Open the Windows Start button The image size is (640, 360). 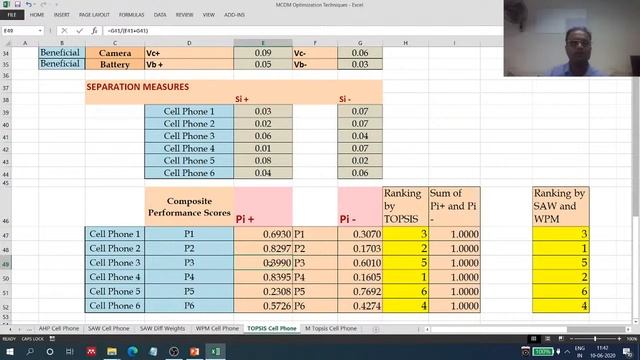[x=9, y=351]
